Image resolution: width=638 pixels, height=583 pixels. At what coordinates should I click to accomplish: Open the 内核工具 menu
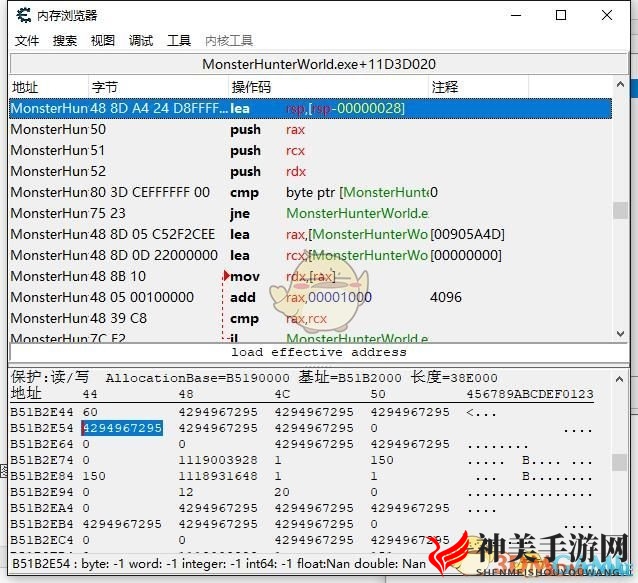click(x=229, y=41)
